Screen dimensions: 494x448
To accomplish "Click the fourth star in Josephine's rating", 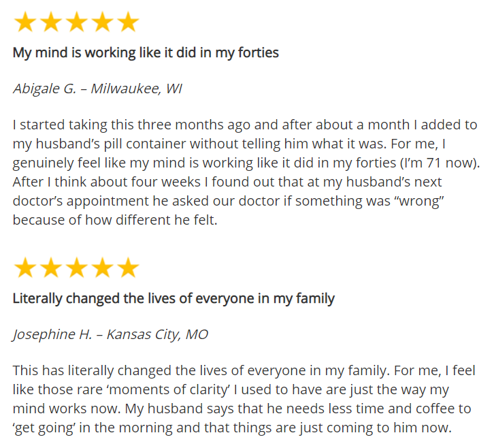I will [x=102, y=268].
